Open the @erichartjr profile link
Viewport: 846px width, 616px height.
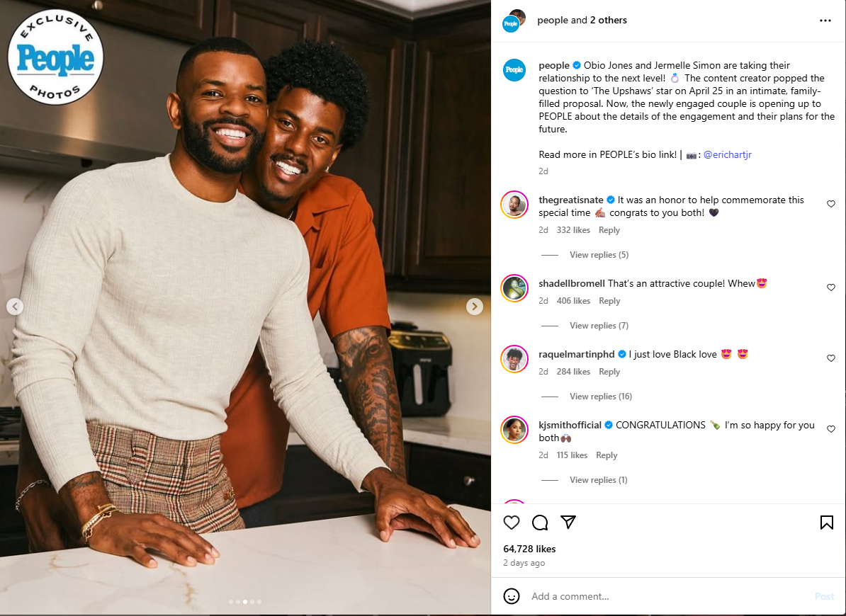pyautogui.click(x=727, y=154)
